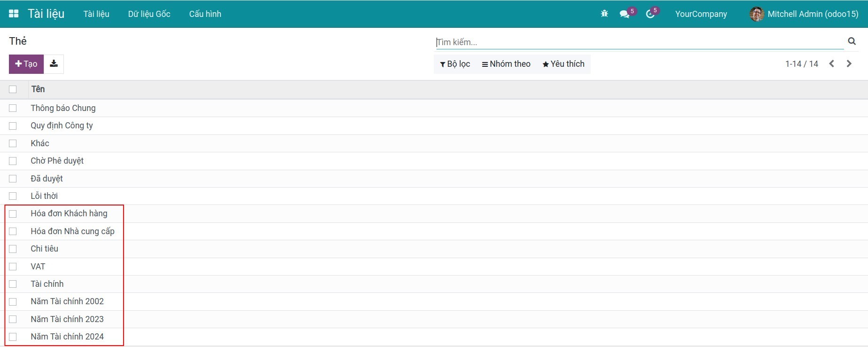Screen dimensions: 868x347
Task: Open the Cấu hình menu
Action: coord(205,14)
